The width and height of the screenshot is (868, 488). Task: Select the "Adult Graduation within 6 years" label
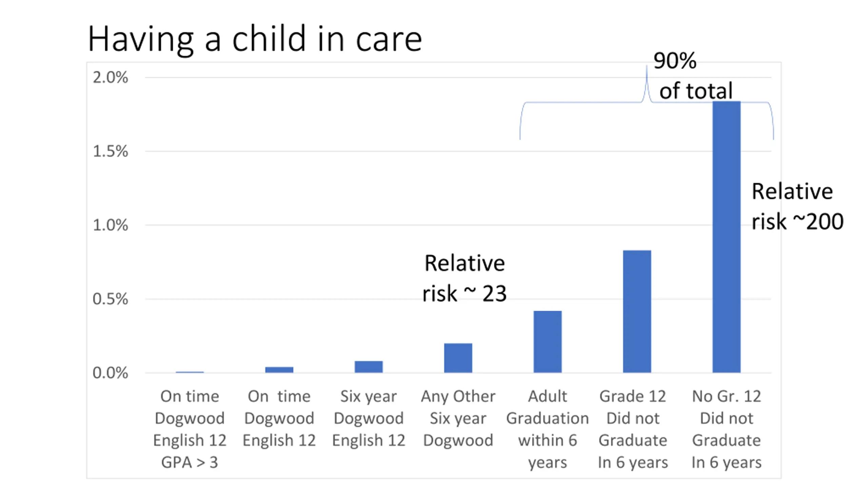[547, 429]
